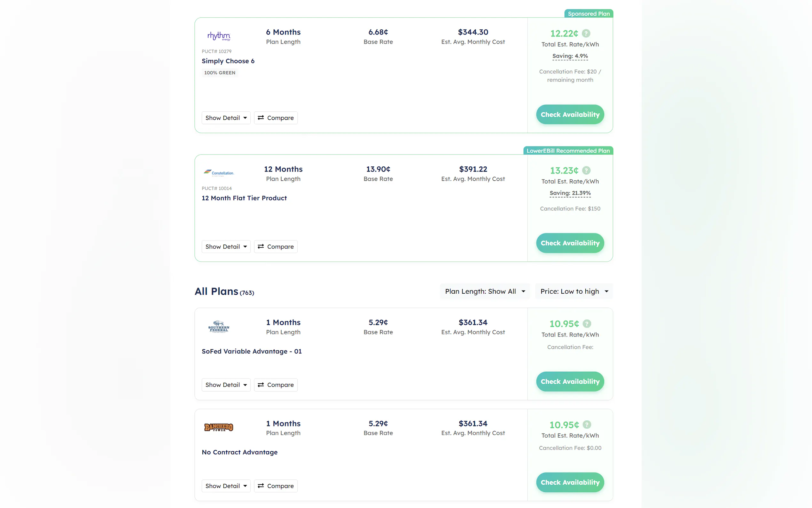The image size is (812, 508).
Task: Open the Price: Low to high sort dropdown
Action: click(574, 291)
